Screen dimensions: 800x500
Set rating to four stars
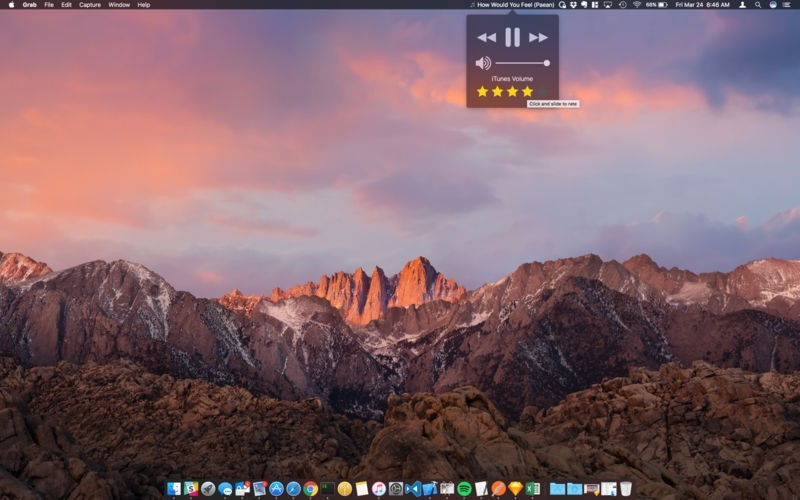pos(527,91)
